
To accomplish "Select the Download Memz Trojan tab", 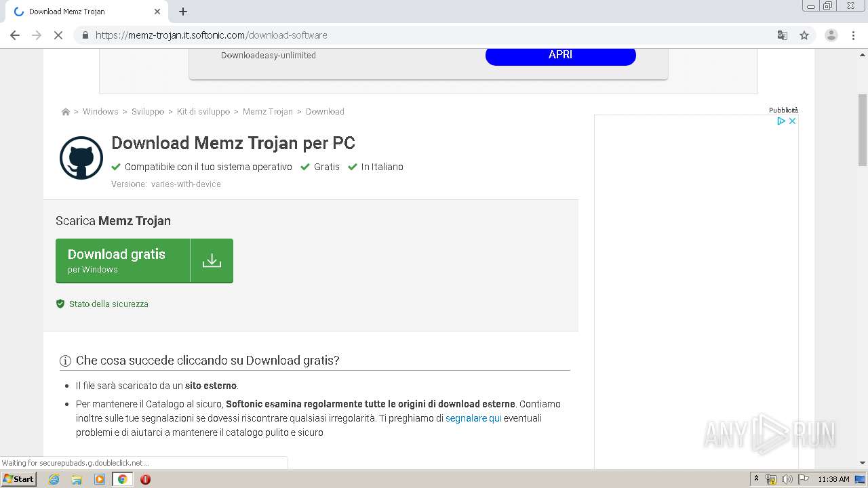I will [86, 12].
